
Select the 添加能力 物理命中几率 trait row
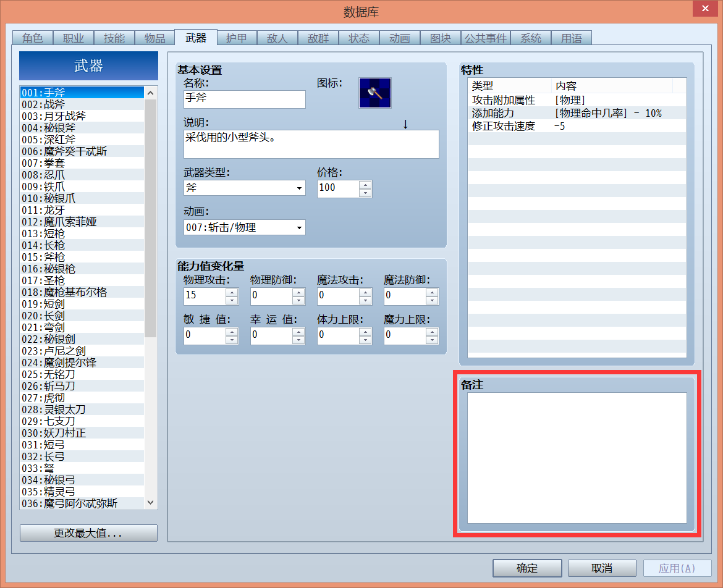[577, 113]
